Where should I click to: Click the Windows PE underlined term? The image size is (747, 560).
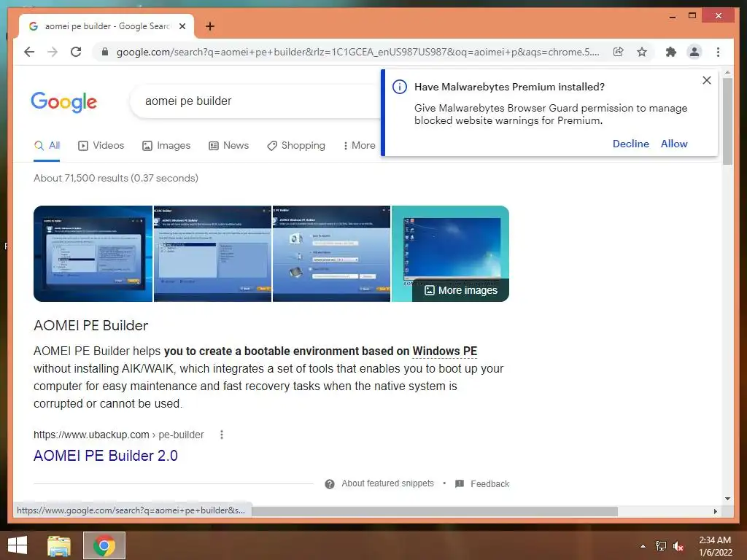pos(444,351)
